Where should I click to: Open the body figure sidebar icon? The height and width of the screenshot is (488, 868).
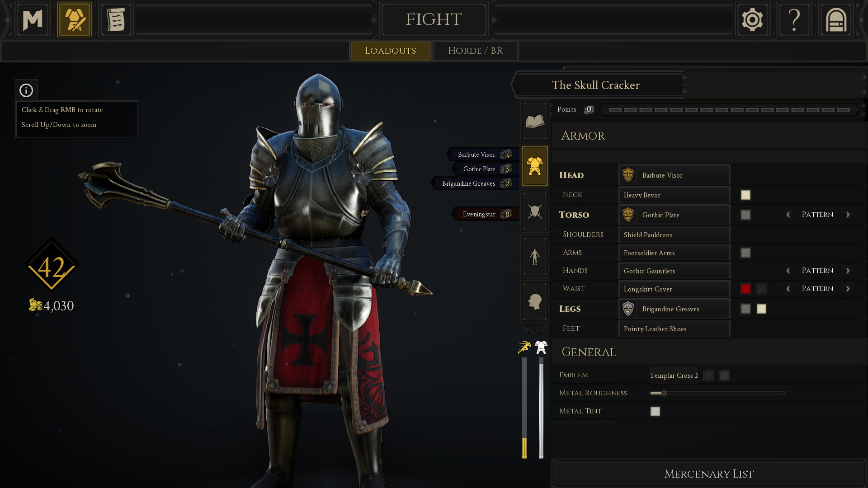pos(535,256)
